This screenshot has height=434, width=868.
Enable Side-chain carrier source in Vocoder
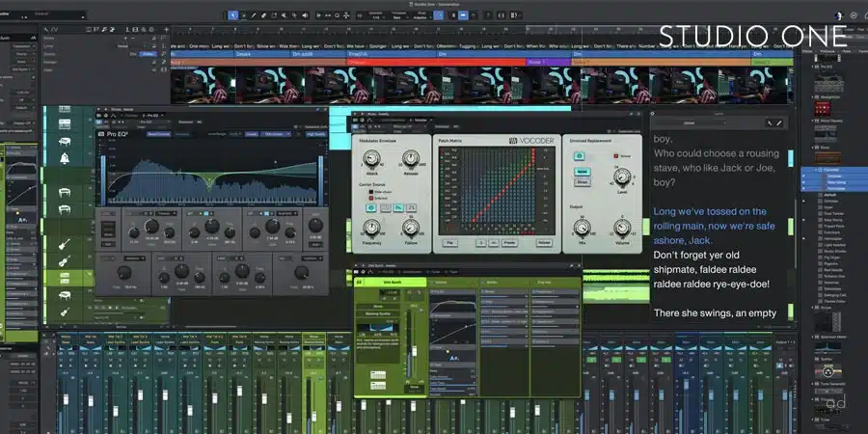tap(371, 192)
